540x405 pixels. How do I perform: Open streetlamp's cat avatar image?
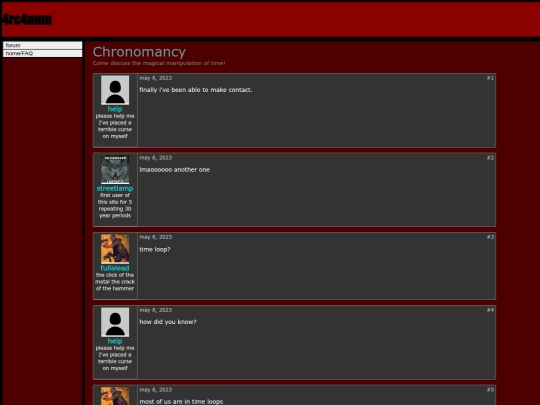[x=115, y=169]
